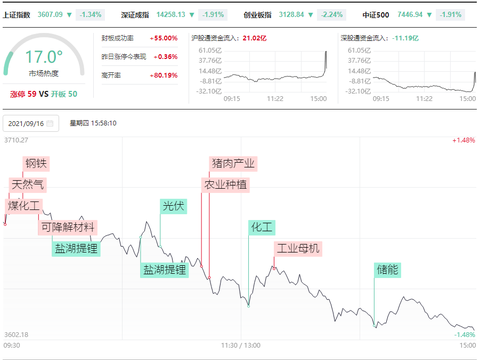Click the down arrow beside 创业板指 3128.84
This screenshot has width=480, height=360.
click(310, 15)
